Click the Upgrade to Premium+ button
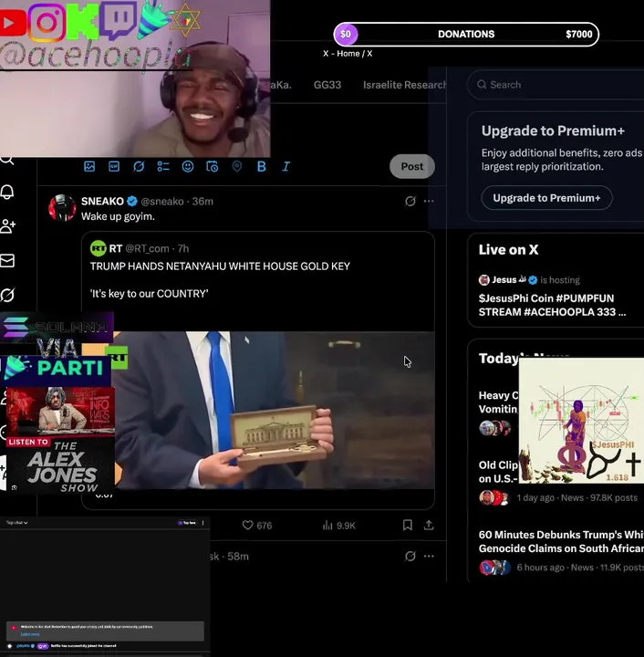This screenshot has width=644, height=657. coord(546,198)
